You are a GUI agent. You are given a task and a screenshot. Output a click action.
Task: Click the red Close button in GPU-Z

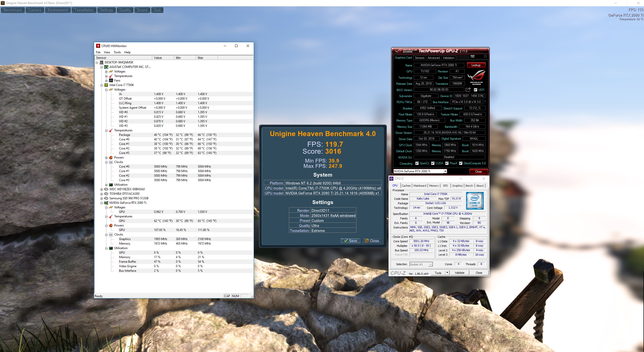pyautogui.click(x=478, y=171)
